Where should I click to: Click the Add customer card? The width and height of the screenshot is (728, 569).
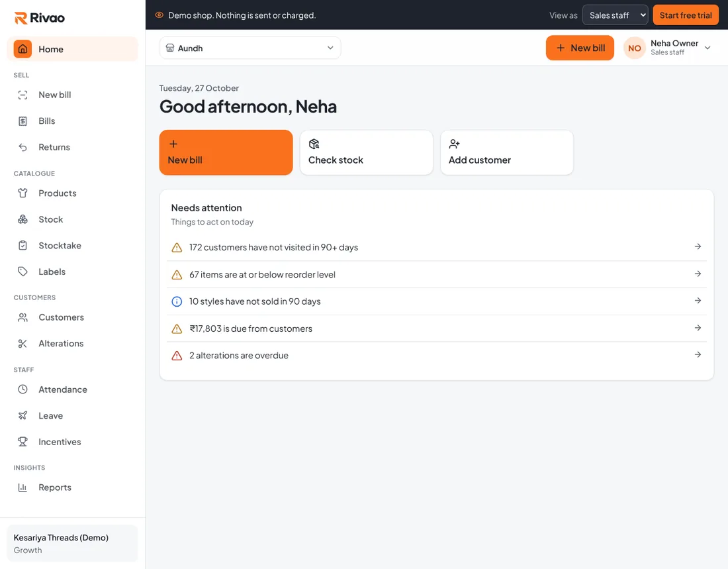(x=507, y=152)
